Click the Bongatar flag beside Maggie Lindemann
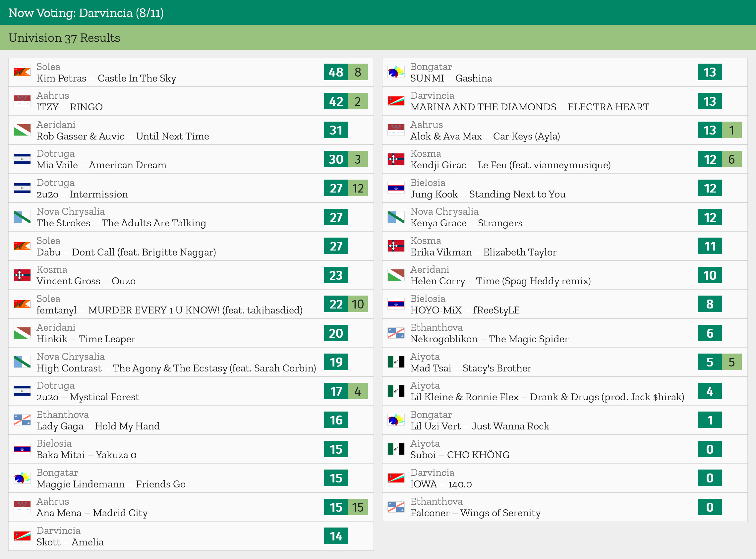This screenshot has width=756, height=559. 22,478
